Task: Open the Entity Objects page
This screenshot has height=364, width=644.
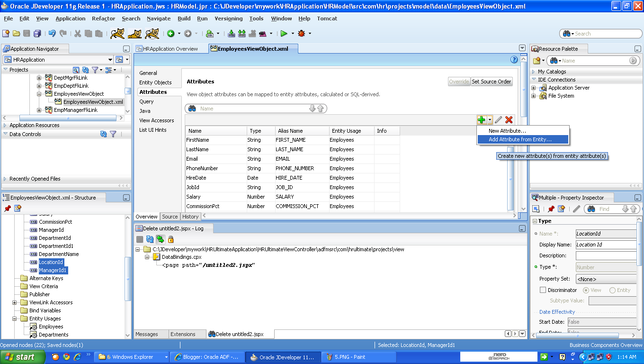Action: [155, 82]
